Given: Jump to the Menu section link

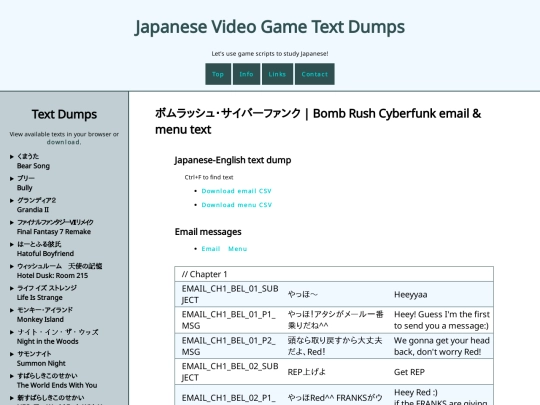Looking at the screenshot, I should 238,249.
